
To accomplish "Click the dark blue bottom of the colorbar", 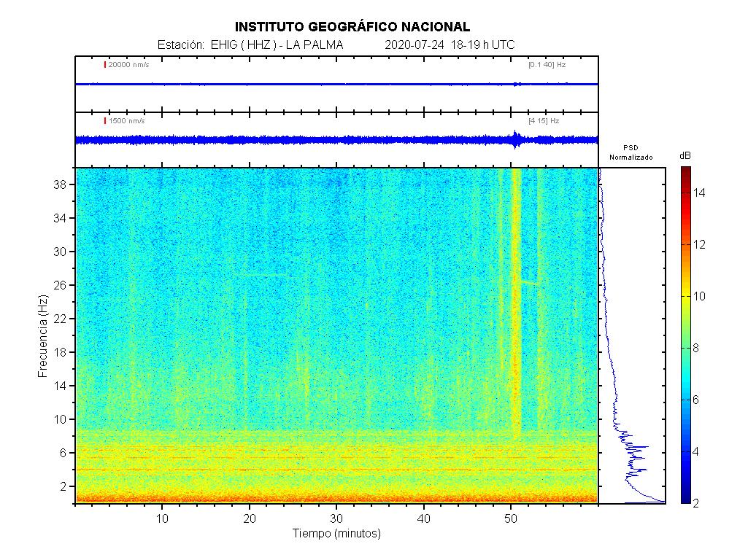I will (x=686, y=499).
